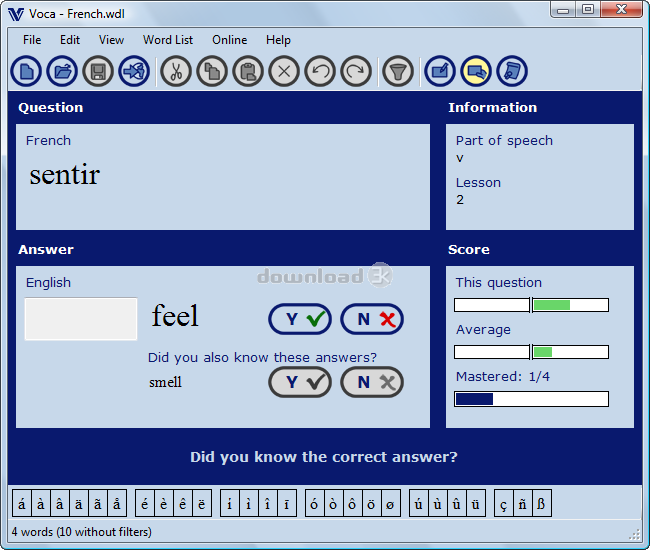Click the Part of speech label
This screenshot has height=550, width=650.
click(504, 141)
